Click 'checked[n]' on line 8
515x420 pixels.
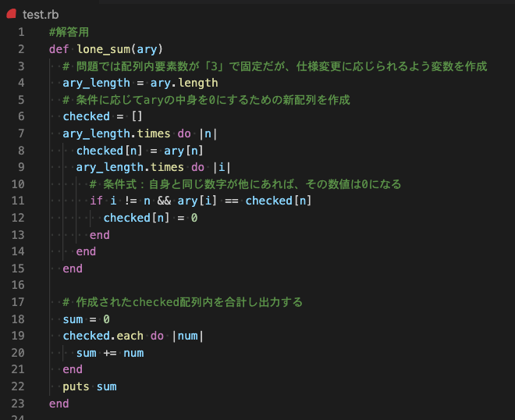[x=109, y=151]
